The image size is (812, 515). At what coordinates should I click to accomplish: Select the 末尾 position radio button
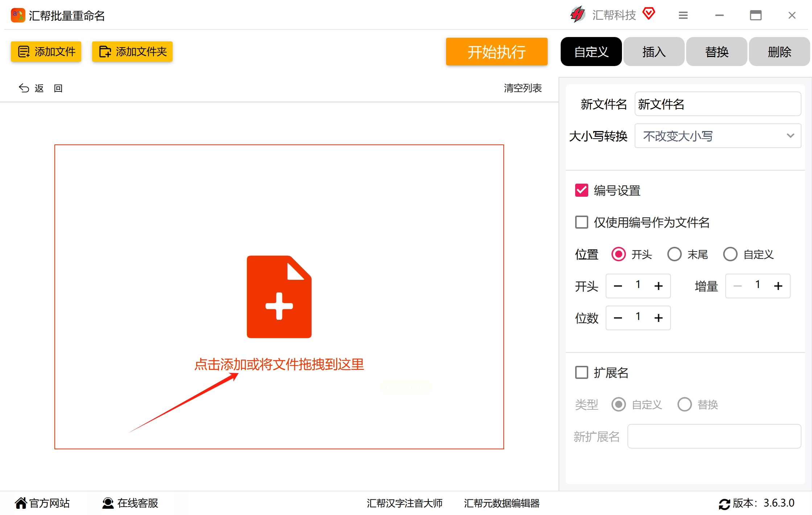click(x=674, y=254)
